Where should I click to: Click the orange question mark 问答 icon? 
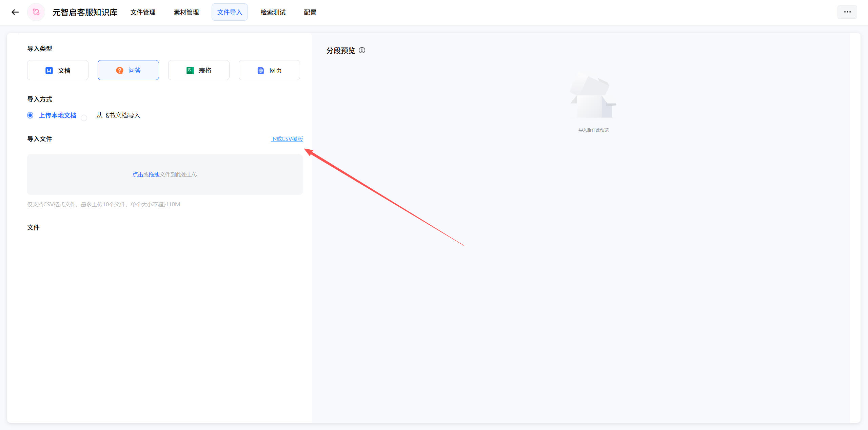coord(120,70)
